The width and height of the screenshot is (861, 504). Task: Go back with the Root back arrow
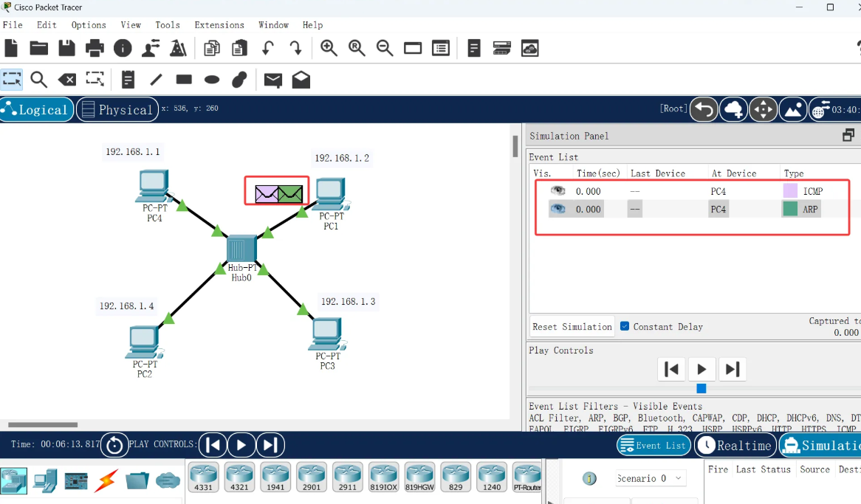click(x=704, y=109)
